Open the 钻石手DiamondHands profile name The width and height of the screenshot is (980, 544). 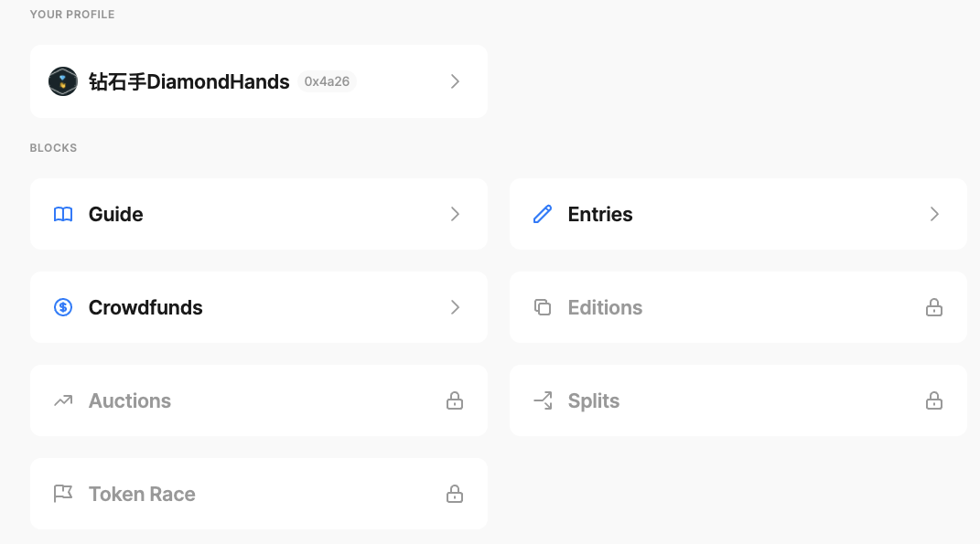pos(188,81)
